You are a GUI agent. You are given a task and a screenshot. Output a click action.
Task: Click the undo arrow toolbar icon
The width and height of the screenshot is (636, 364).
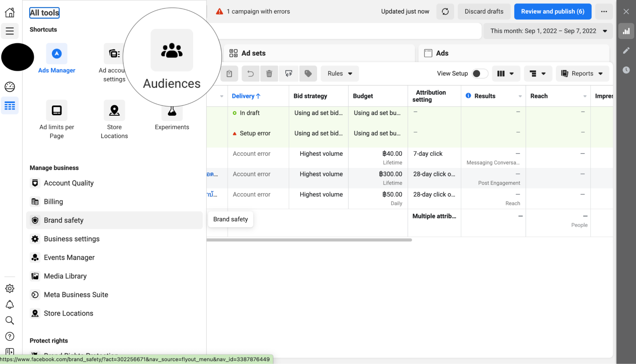[x=250, y=74]
